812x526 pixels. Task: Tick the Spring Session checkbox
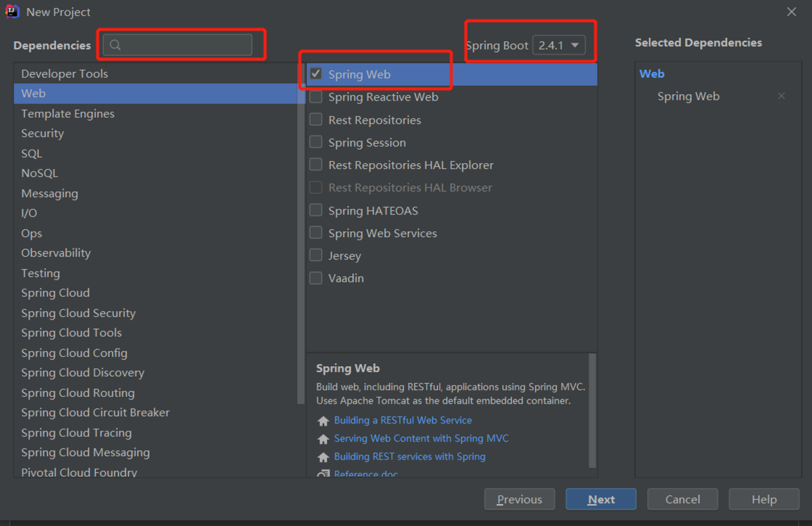click(x=316, y=142)
